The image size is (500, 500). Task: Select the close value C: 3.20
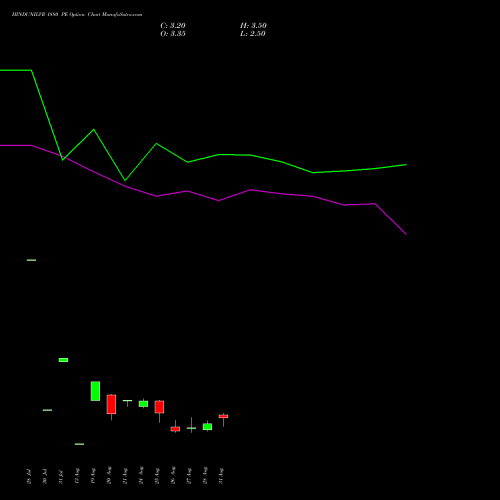pyautogui.click(x=173, y=26)
